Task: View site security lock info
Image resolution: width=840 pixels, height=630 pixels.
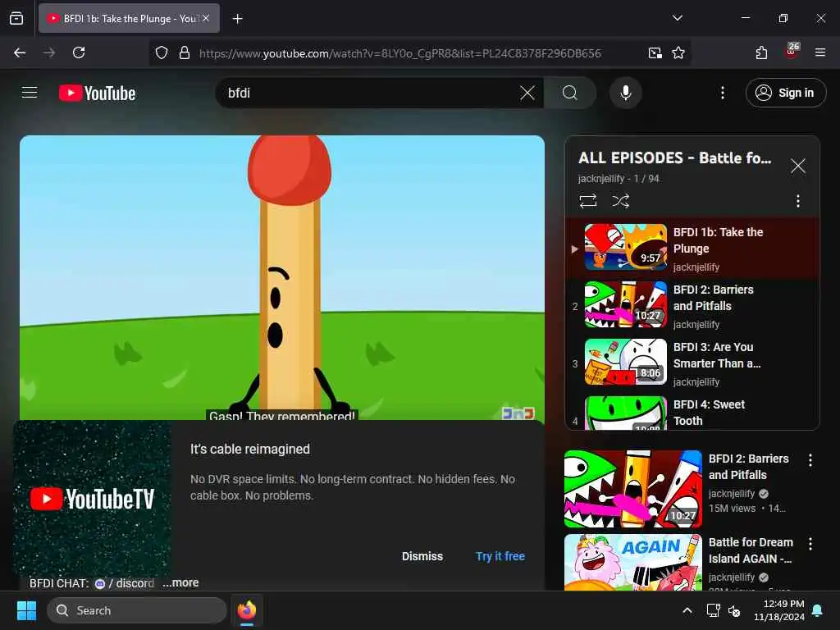Action: (185, 52)
